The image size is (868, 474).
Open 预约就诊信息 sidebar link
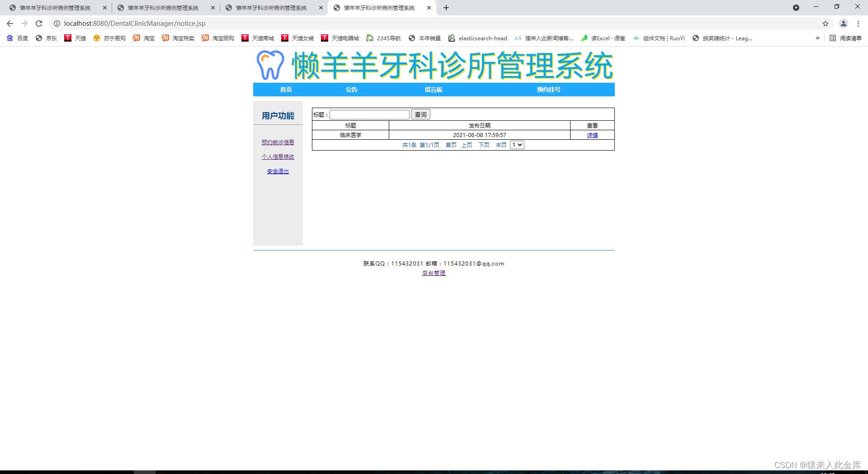(x=278, y=142)
